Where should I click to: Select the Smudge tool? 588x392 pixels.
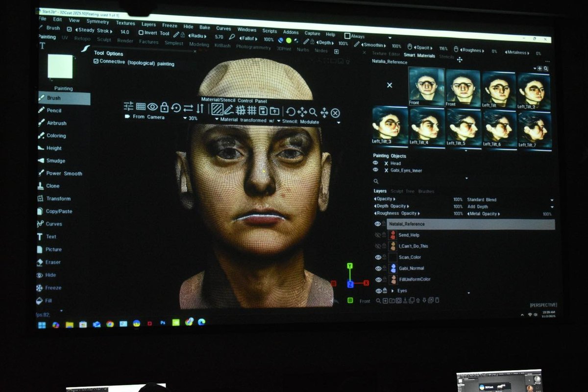[x=55, y=161]
